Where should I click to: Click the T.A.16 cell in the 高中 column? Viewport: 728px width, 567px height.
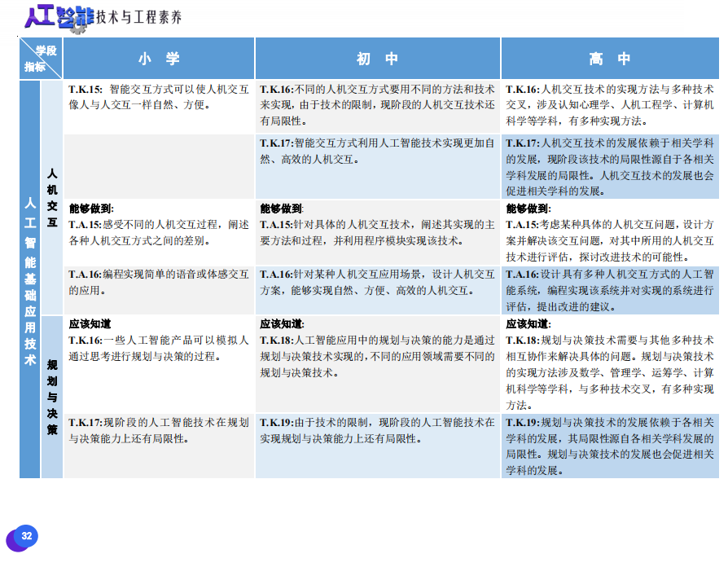[x=610, y=289]
